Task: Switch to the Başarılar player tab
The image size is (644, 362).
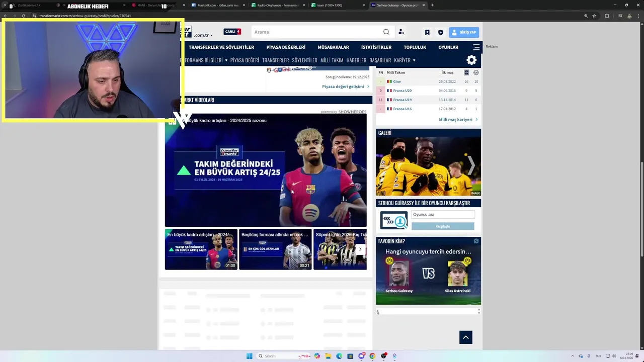Action: [380, 60]
